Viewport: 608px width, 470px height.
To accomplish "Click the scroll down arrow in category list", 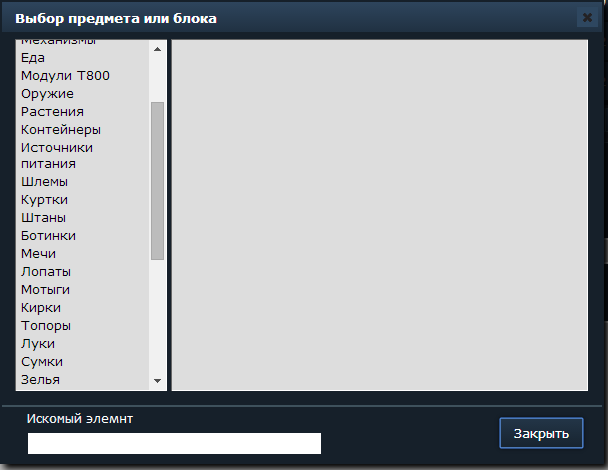I will [x=157, y=381].
